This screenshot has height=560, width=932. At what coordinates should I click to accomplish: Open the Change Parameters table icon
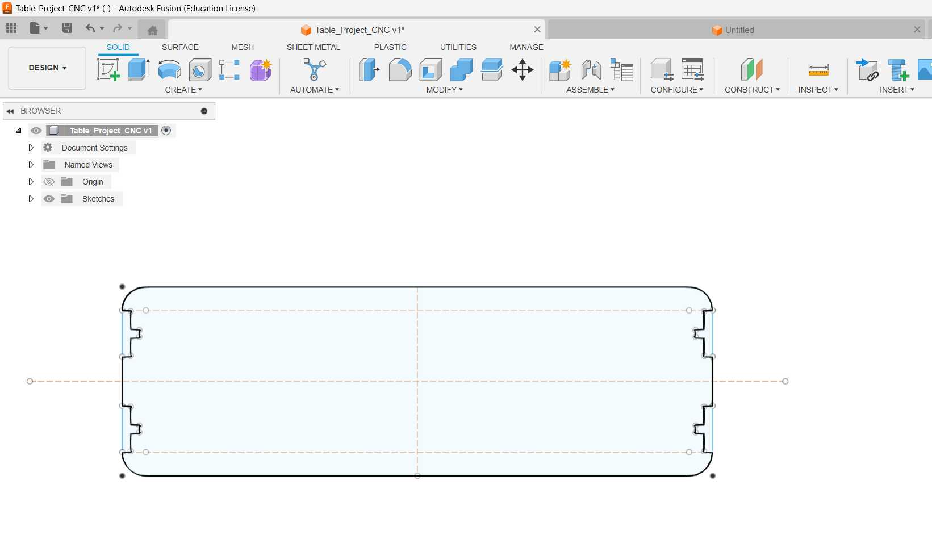(693, 70)
